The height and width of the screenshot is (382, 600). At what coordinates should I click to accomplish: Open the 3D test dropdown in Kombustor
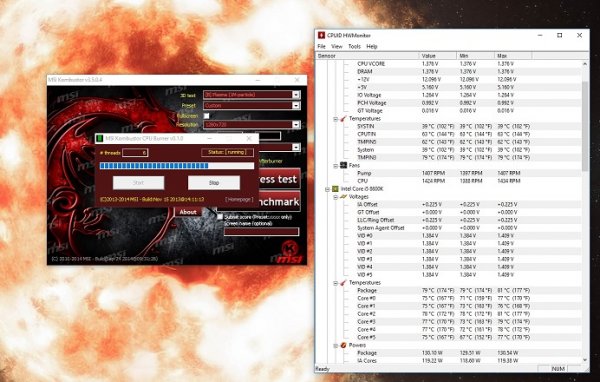point(296,95)
